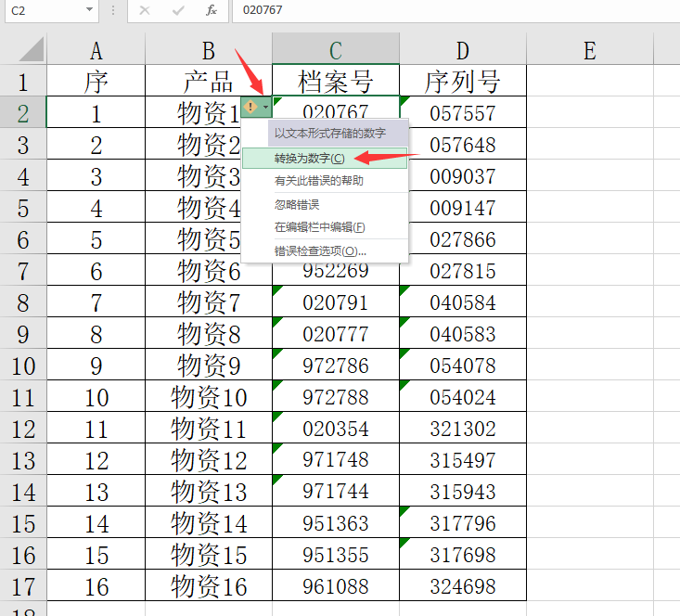Click cell containing 324698
Image resolution: width=680 pixels, height=616 pixels.
click(463, 585)
